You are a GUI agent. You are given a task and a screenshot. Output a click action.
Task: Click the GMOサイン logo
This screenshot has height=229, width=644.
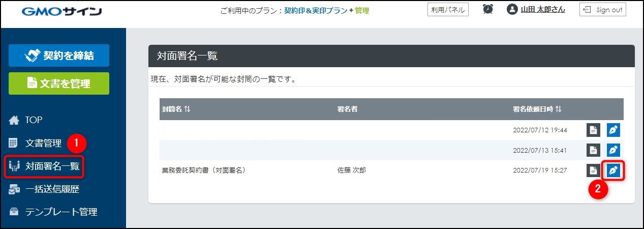(x=62, y=11)
